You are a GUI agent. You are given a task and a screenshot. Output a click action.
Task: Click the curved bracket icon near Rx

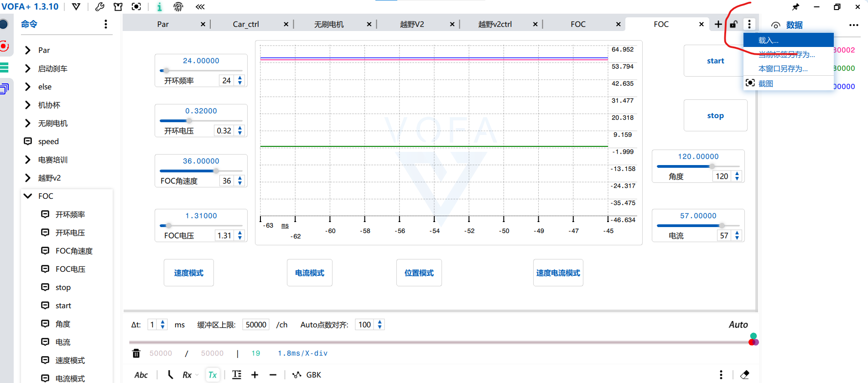click(170, 375)
